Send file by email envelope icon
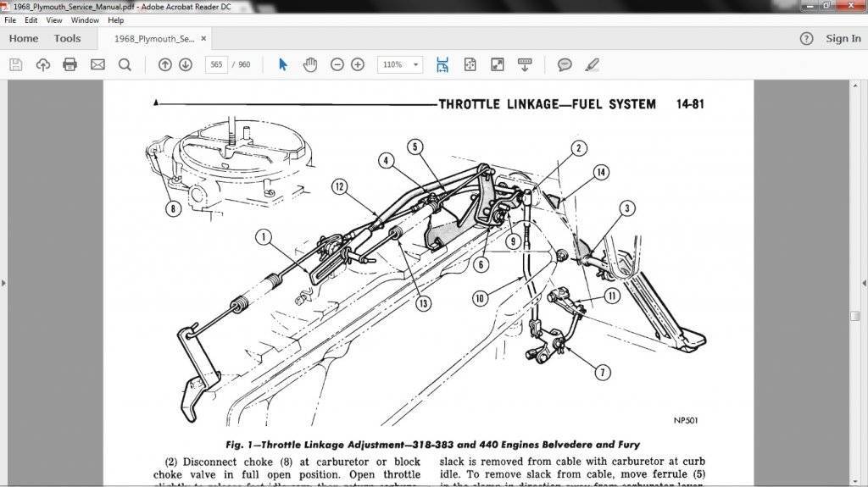 coord(97,64)
